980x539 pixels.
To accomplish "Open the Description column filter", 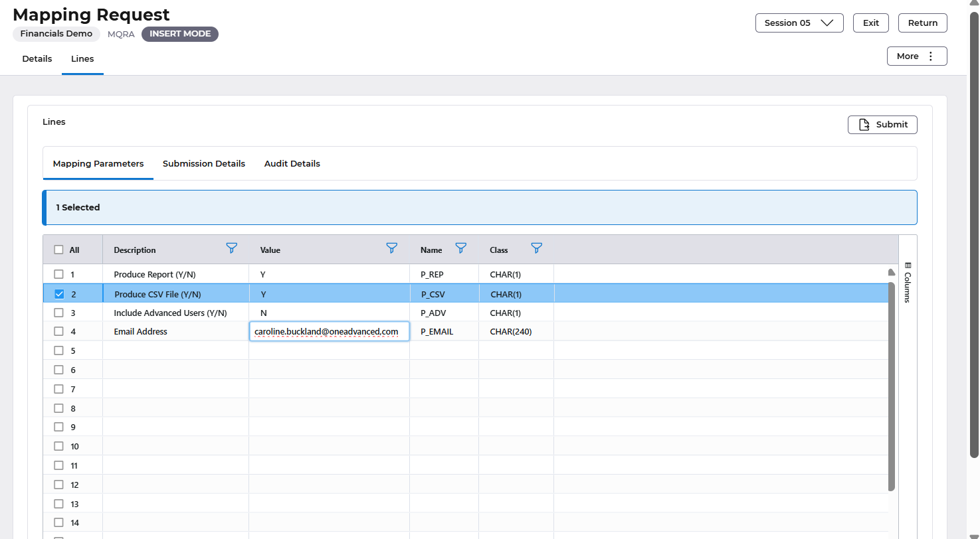I will pos(231,248).
